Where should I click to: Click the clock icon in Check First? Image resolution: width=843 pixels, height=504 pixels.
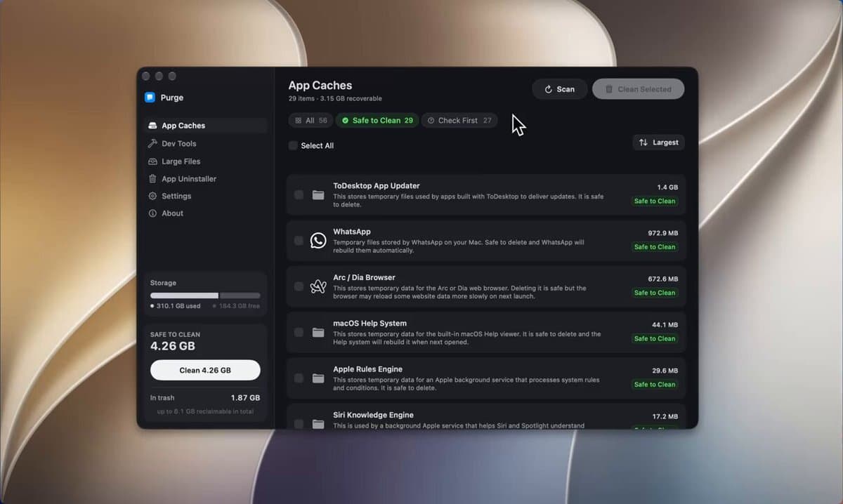[431, 121]
